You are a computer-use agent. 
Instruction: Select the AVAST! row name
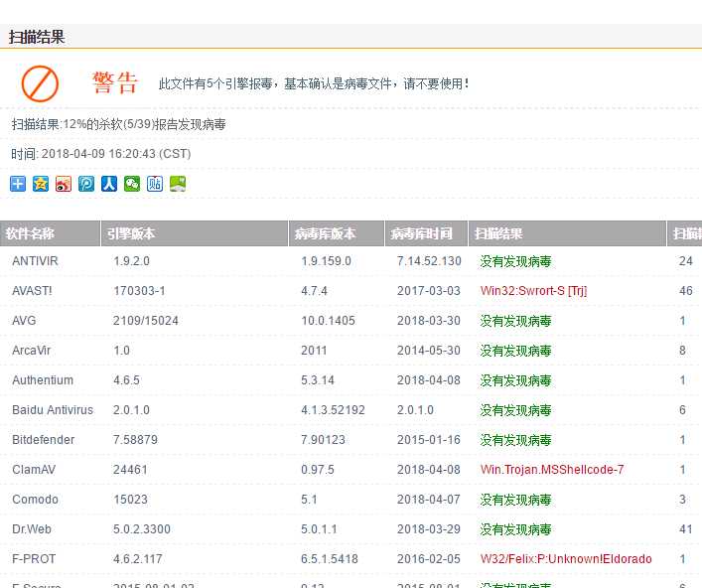32,291
